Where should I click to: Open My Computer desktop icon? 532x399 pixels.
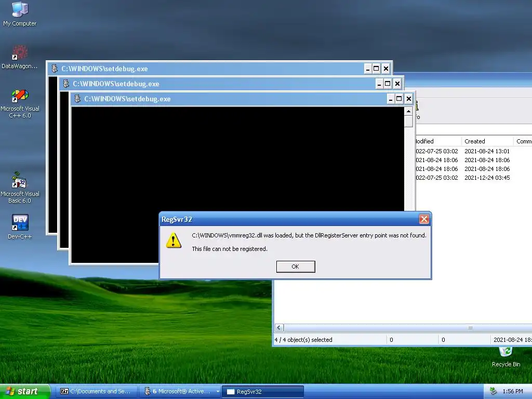(x=20, y=14)
